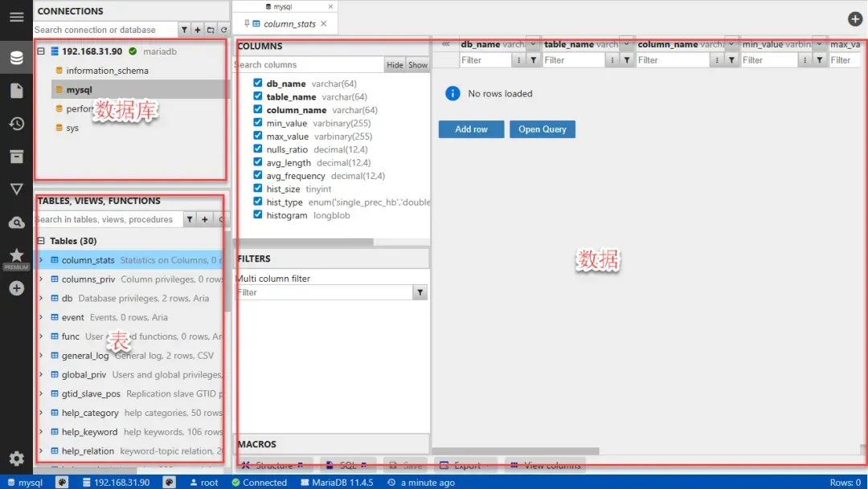This screenshot has height=489, width=868.
Task: Click the round plus at top right
Action: coord(854,19)
